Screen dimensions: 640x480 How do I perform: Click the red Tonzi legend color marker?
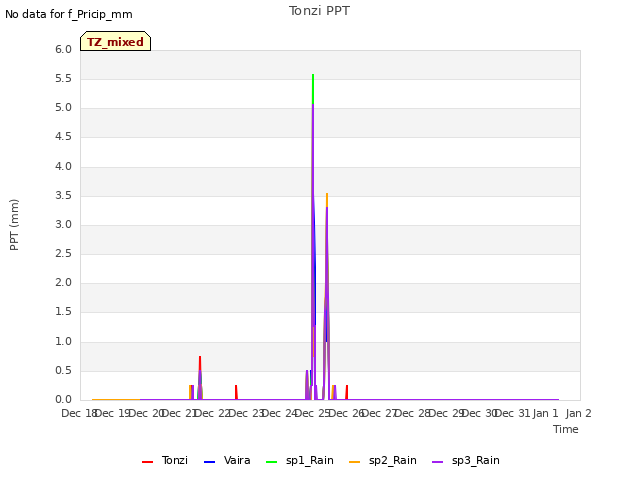[x=147, y=462]
